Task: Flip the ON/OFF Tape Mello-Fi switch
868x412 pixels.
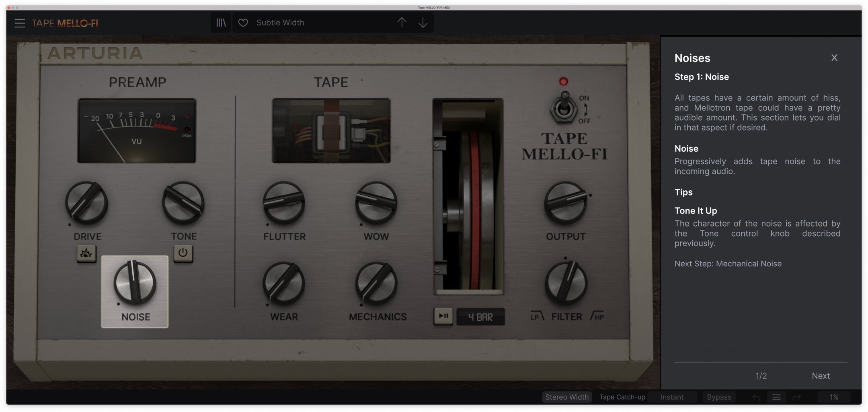Action: (564, 108)
